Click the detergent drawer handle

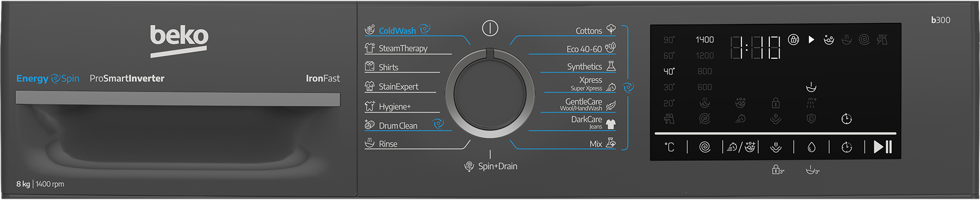coord(177,99)
